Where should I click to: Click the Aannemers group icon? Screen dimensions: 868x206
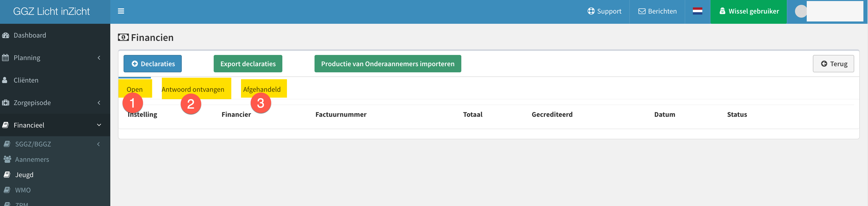point(7,159)
